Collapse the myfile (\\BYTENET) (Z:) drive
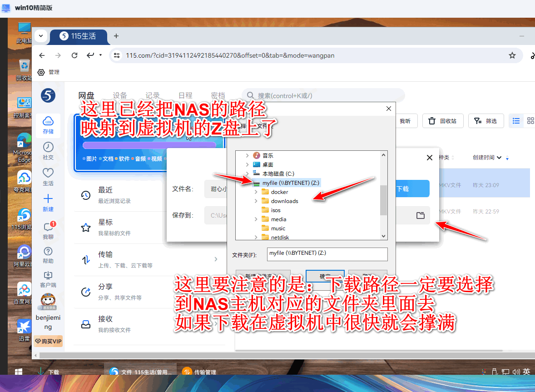 tap(247, 183)
